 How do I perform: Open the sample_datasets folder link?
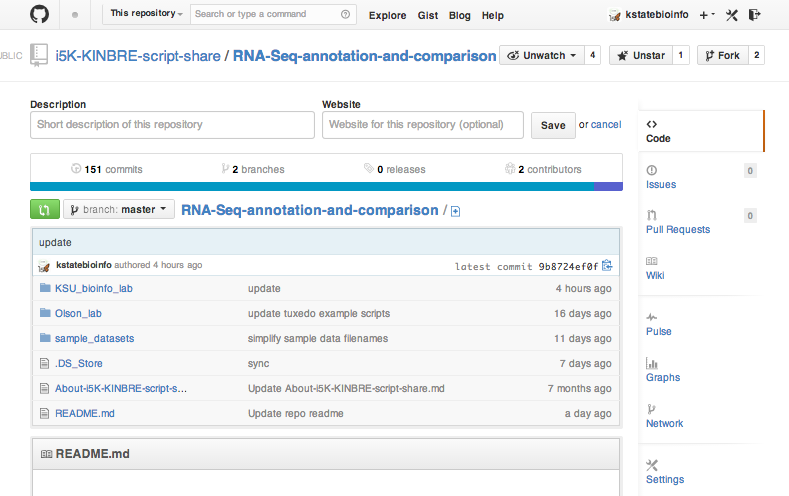95,339
